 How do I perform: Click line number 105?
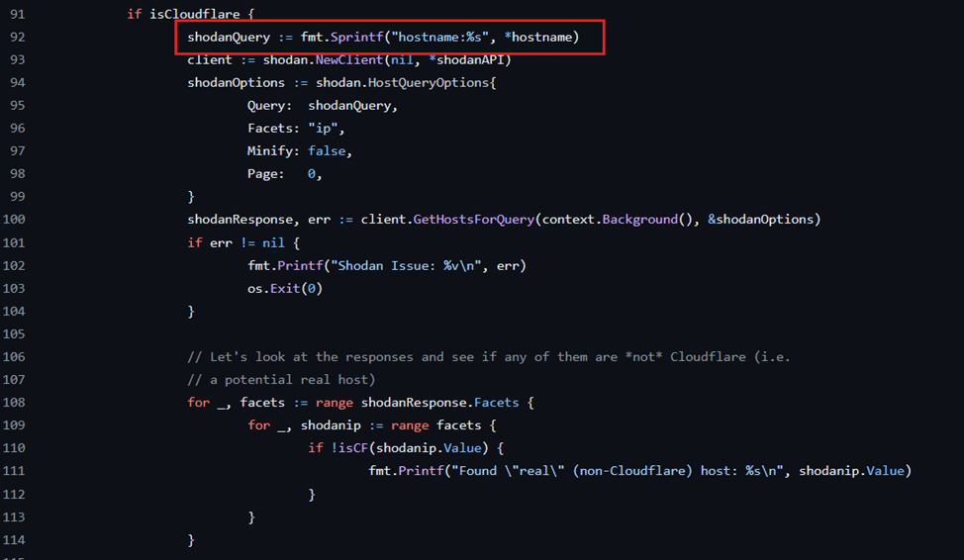(x=14, y=333)
